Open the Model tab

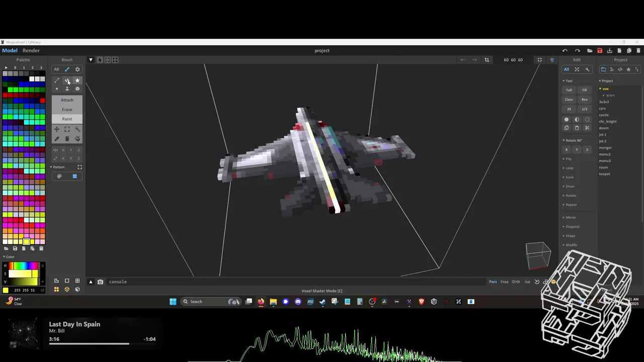(10, 50)
